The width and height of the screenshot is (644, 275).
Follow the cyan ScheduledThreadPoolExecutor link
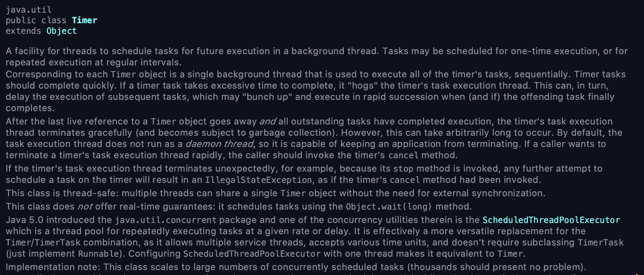click(x=551, y=220)
